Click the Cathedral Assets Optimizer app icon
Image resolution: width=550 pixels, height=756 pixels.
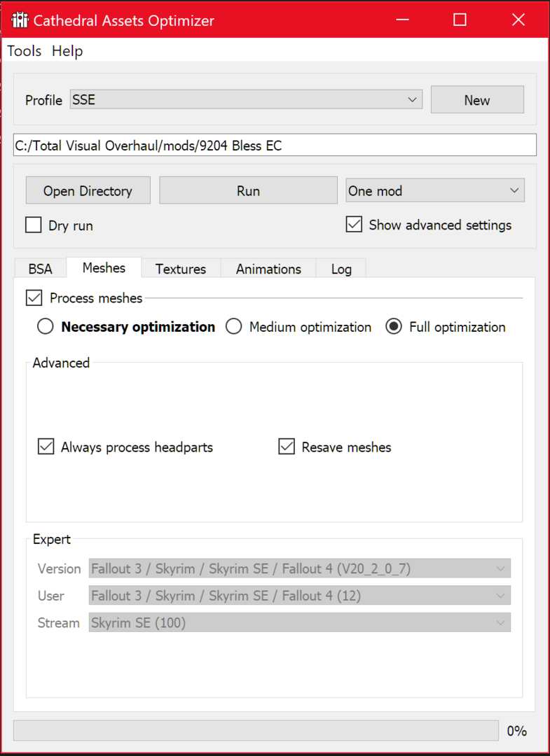click(x=20, y=20)
